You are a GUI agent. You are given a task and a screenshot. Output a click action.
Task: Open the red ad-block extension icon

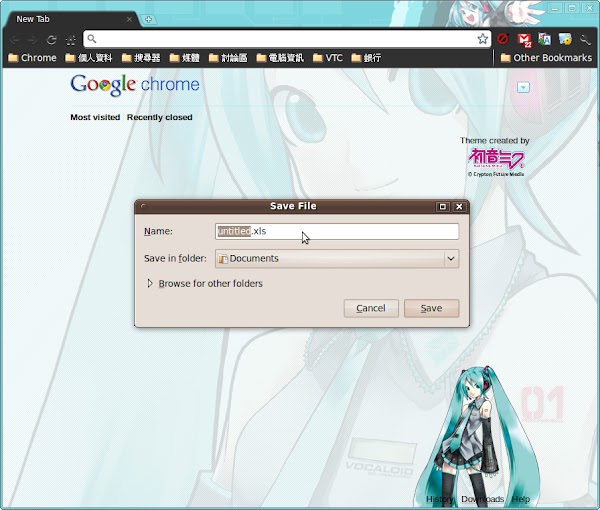click(503, 39)
